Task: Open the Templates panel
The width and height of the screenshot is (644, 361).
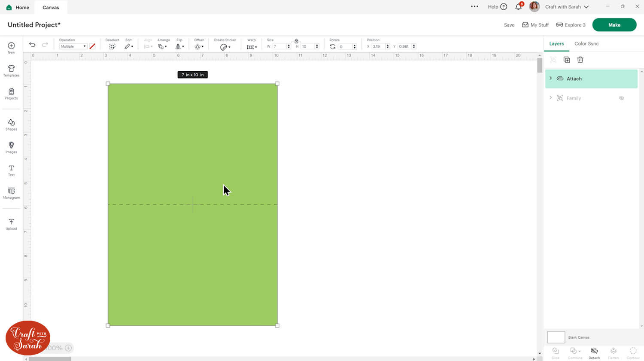Action: click(11, 71)
